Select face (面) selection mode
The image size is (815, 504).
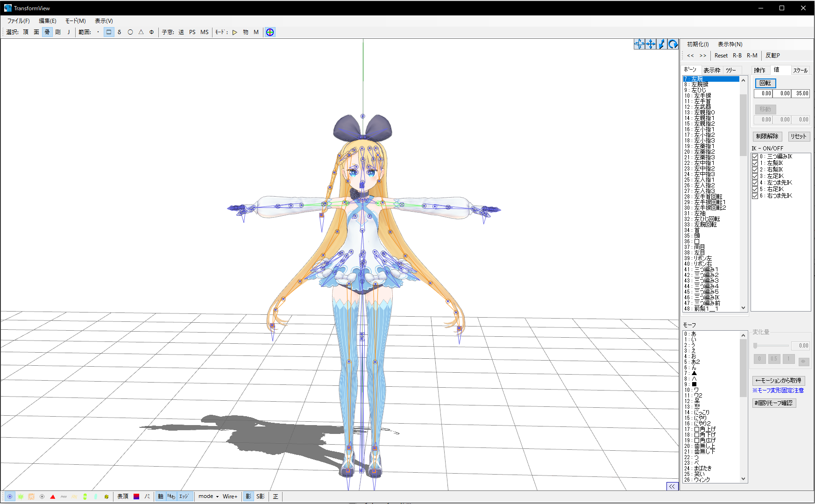(x=36, y=32)
